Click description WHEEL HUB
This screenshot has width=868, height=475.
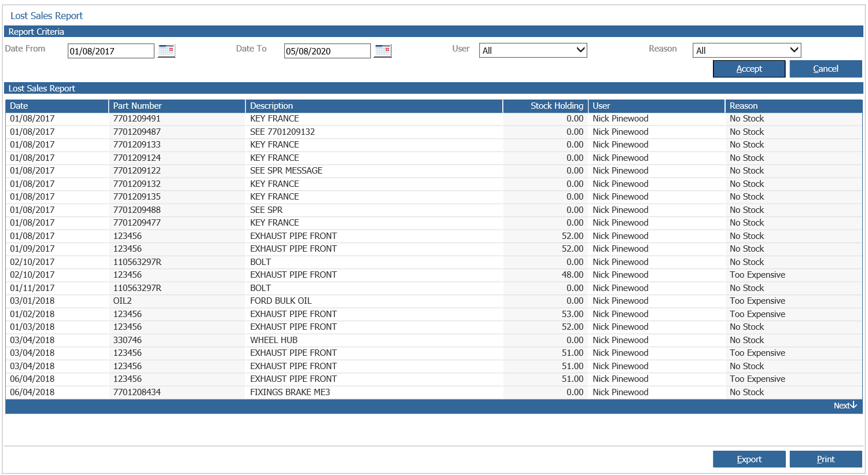tap(274, 340)
